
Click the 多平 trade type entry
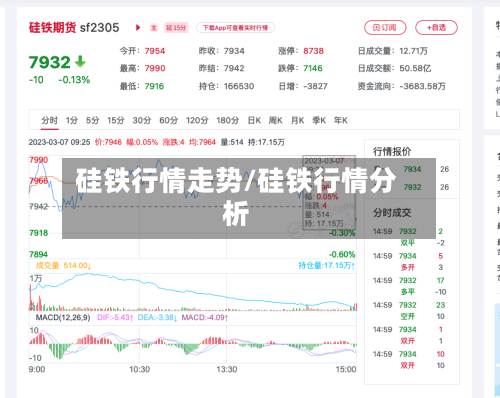coord(408,292)
